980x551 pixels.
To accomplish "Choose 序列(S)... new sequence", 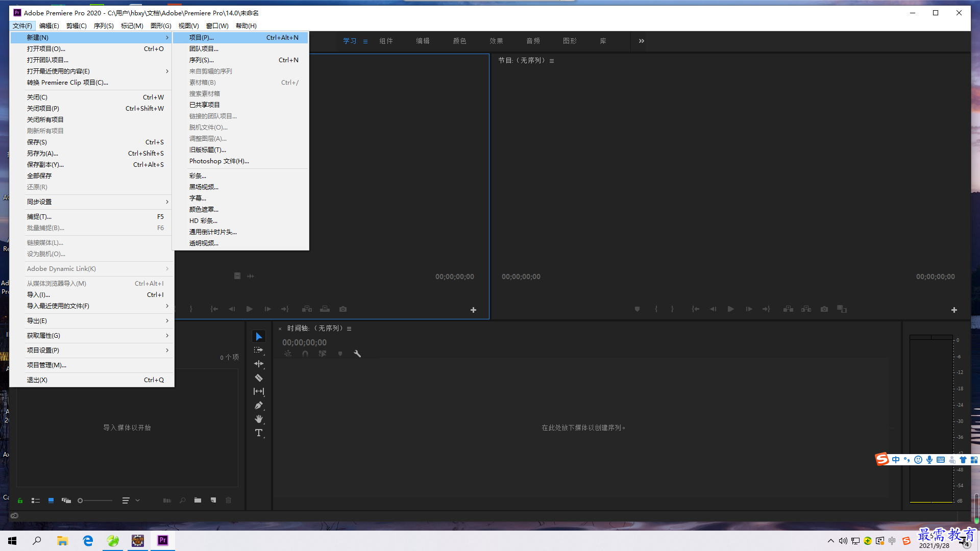I will [x=240, y=60].
